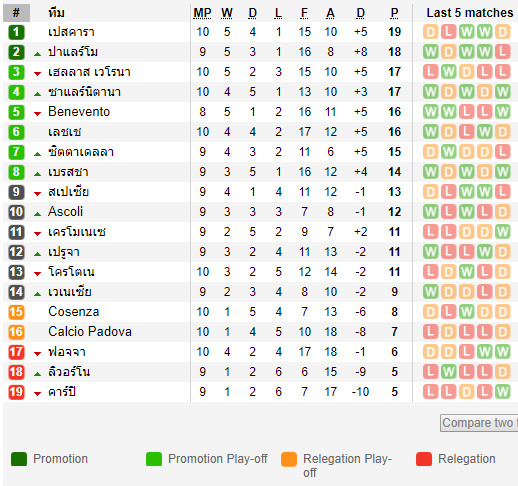Click the dark green Promotion legend swatch

click(19, 459)
